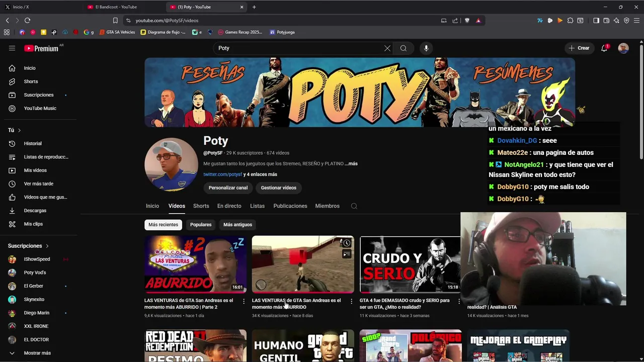Click the YouTube Premium logo
The image size is (644, 362).
tap(41, 48)
